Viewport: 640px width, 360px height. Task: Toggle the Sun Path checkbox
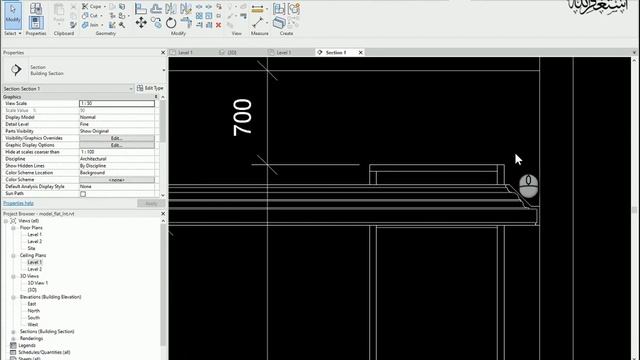83,194
